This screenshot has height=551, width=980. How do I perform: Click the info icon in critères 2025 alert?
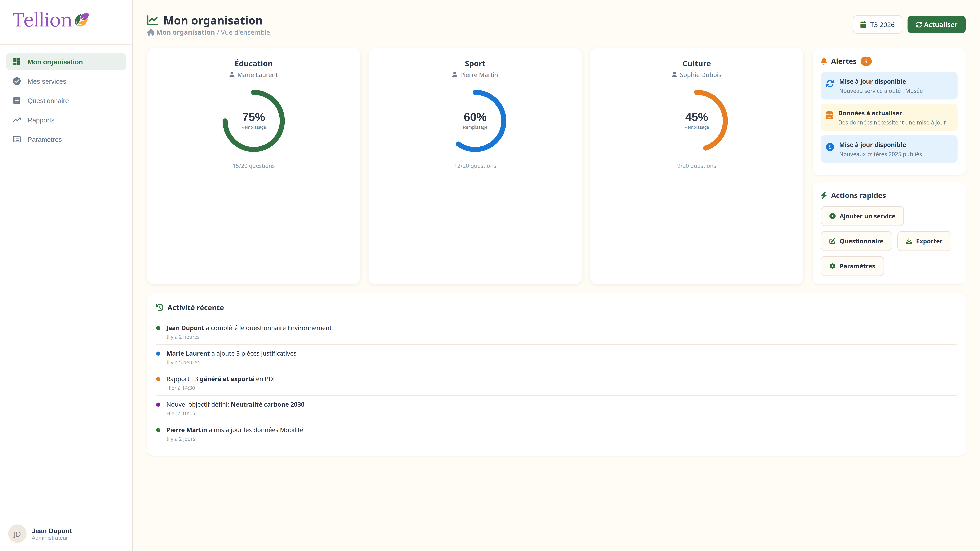pyautogui.click(x=830, y=147)
